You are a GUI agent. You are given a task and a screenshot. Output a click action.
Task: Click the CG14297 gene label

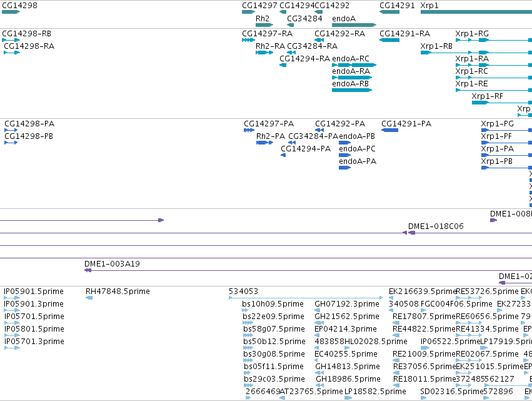[259, 6]
